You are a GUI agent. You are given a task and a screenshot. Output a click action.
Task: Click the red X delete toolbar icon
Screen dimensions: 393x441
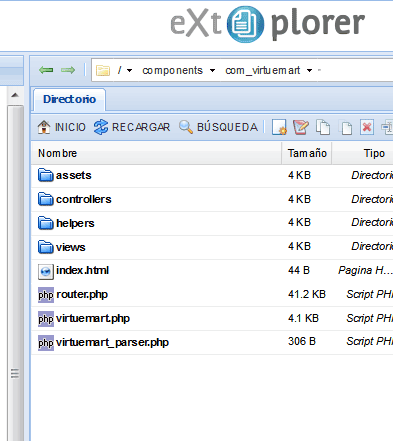(x=367, y=127)
